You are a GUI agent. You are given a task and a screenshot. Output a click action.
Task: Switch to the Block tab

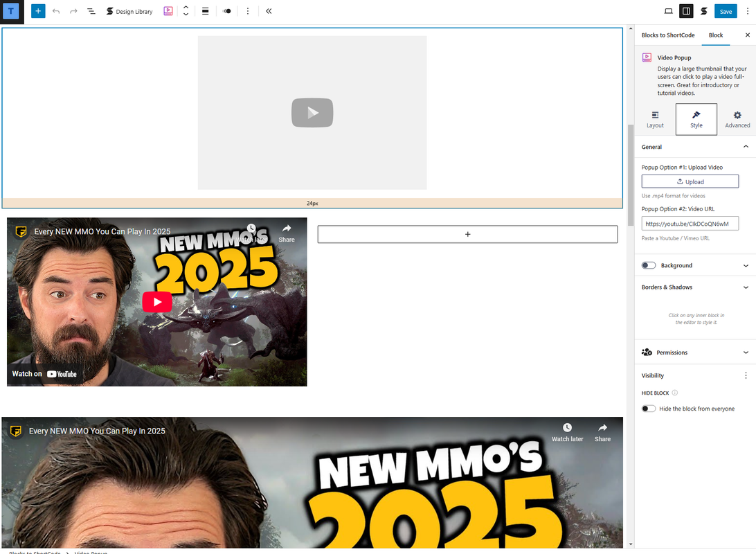716,35
